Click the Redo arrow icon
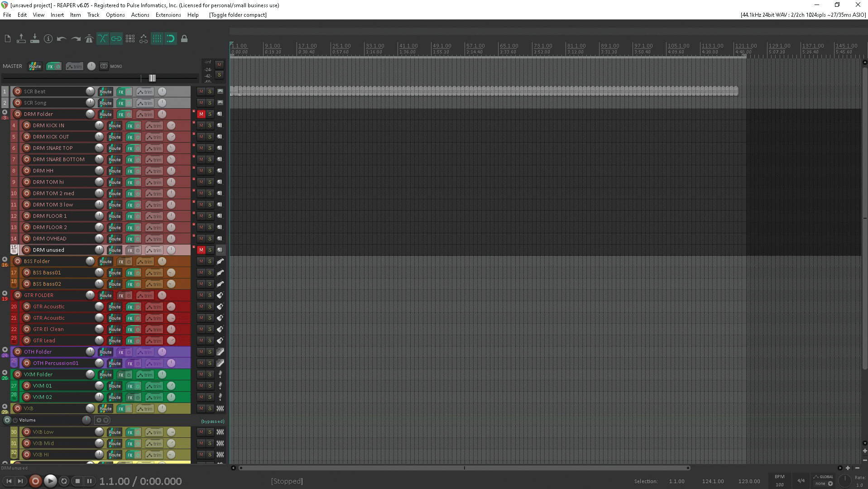The image size is (868, 489). (76, 38)
